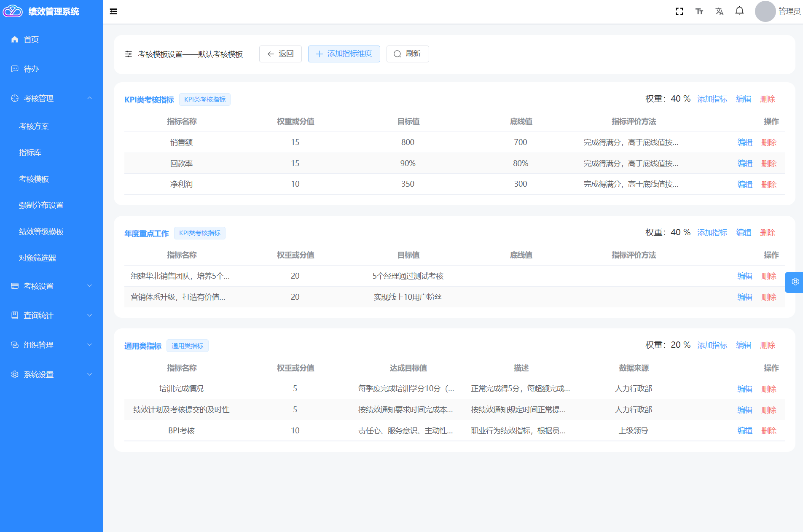This screenshot has height=532, width=803.
Task: Toggle the sidebar collapse hamburger icon
Action: (113, 11)
